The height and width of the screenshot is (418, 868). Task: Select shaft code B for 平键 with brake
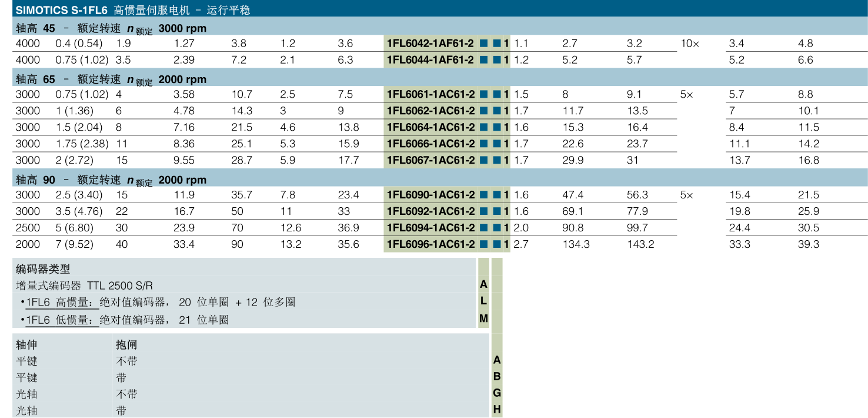[497, 377]
